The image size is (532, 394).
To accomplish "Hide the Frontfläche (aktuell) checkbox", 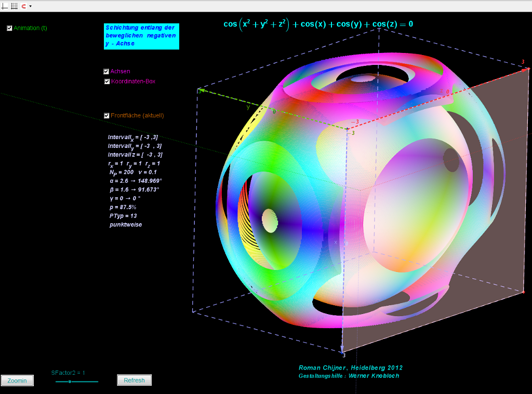I will click(107, 116).
